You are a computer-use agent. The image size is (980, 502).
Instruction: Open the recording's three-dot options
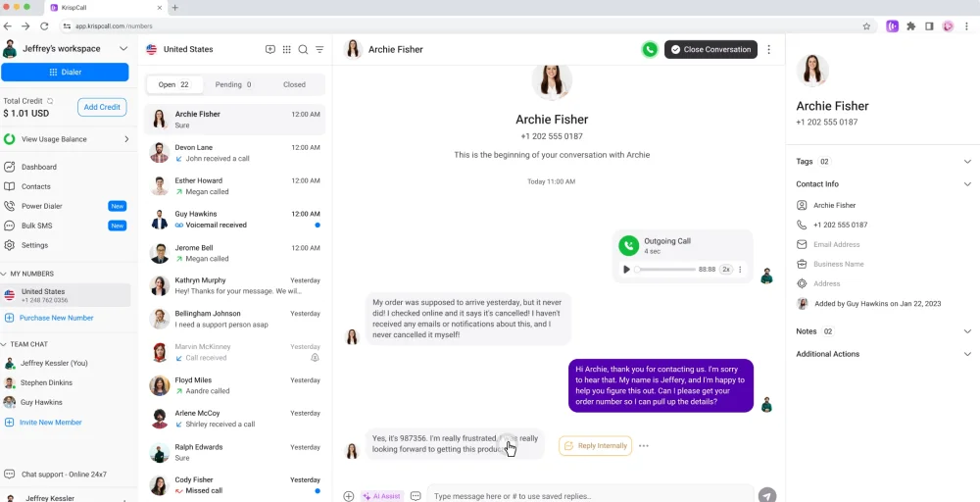[740, 270]
